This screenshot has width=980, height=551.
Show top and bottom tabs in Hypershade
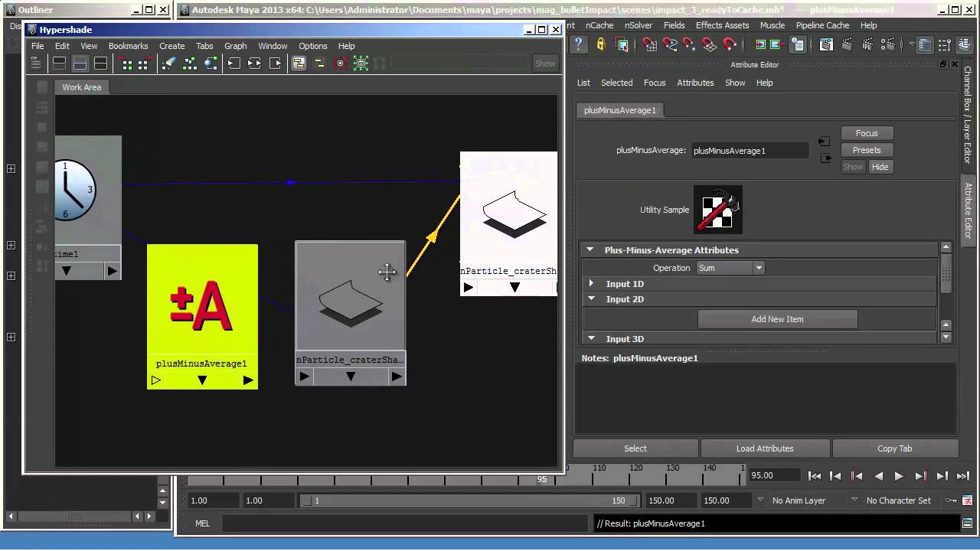[100, 64]
